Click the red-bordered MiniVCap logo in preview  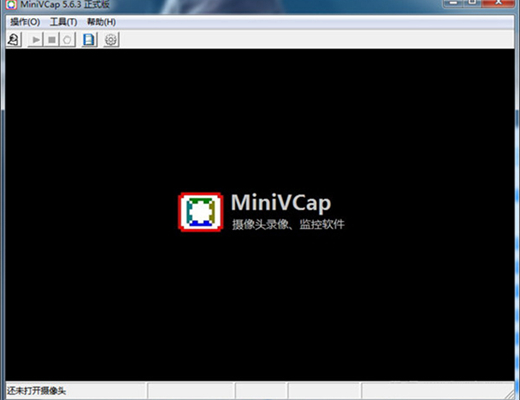[201, 212]
